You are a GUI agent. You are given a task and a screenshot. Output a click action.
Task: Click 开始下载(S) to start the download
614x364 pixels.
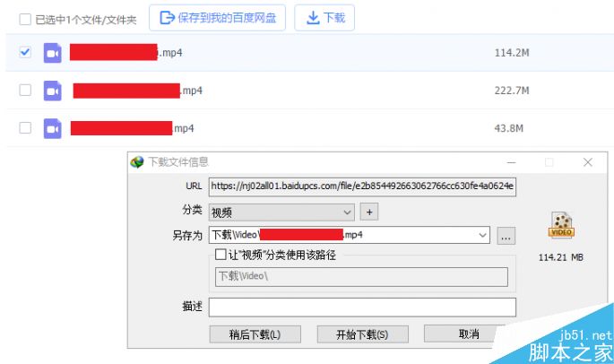(x=363, y=334)
